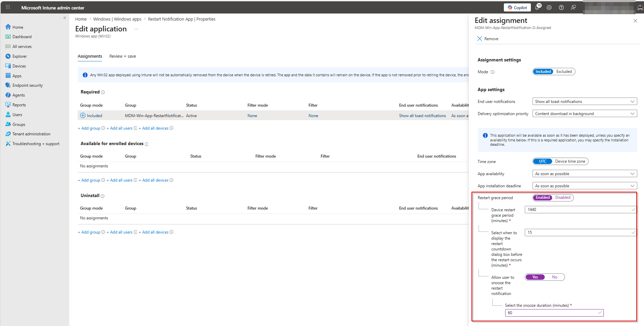
Task: Set assignment Mode to Excluded
Action: coord(564,71)
